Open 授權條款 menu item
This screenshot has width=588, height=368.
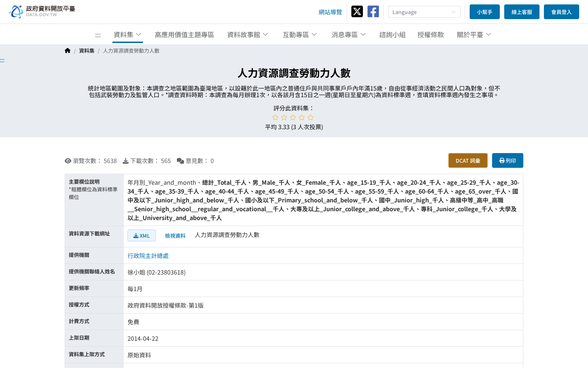click(431, 35)
